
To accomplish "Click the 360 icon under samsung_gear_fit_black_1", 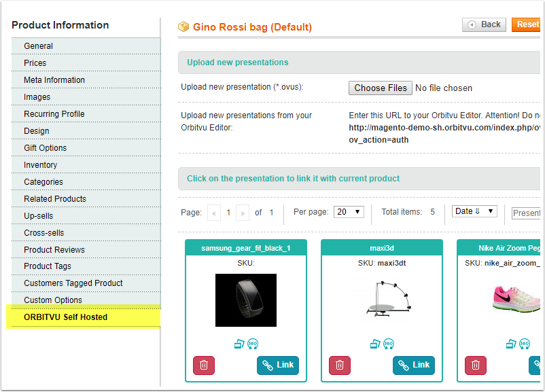I will [x=253, y=344].
